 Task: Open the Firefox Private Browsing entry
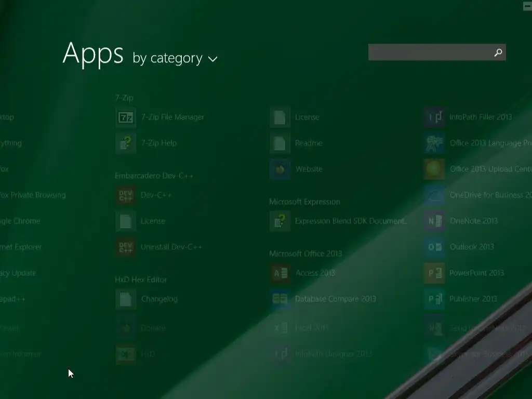pyautogui.click(x=33, y=195)
